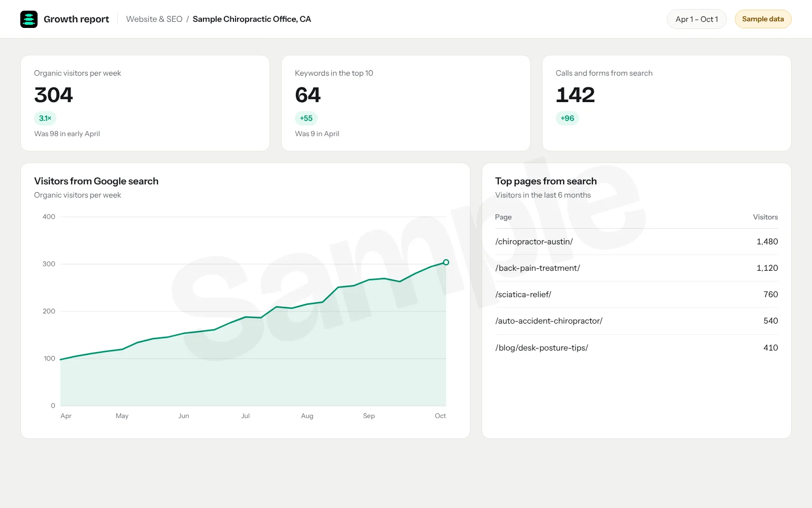This screenshot has width=812, height=508.
Task: Select the 304 organic visitors value
Action: 53,95
